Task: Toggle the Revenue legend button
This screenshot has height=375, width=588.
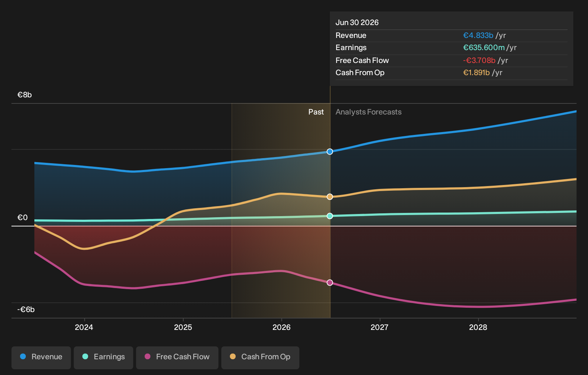Action: 41,357
